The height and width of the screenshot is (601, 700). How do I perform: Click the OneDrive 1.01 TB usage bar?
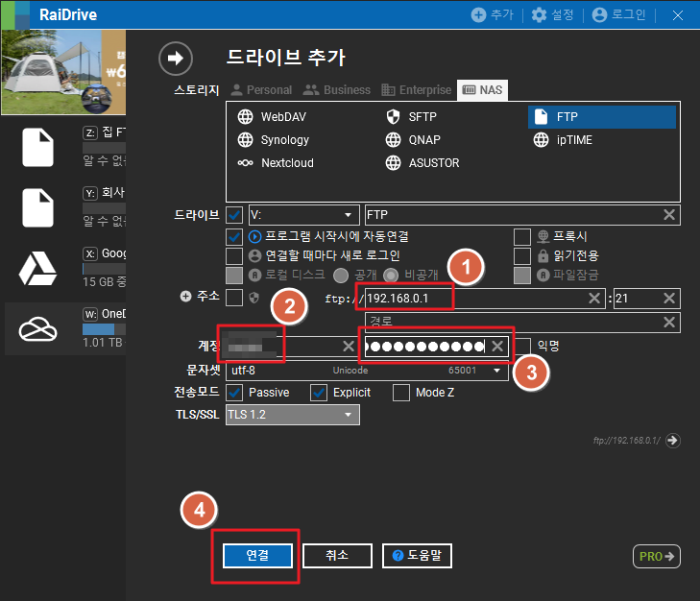pyautogui.click(x=104, y=329)
